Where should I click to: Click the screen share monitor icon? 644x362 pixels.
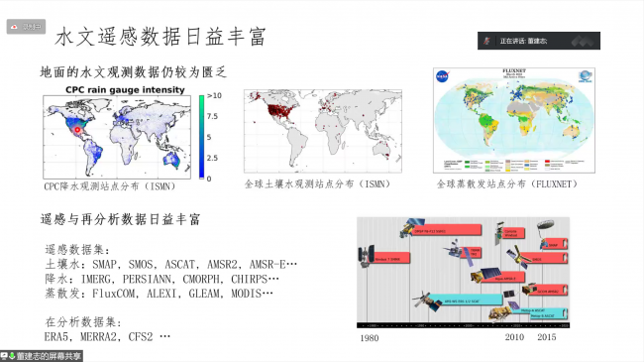click(4, 356)
